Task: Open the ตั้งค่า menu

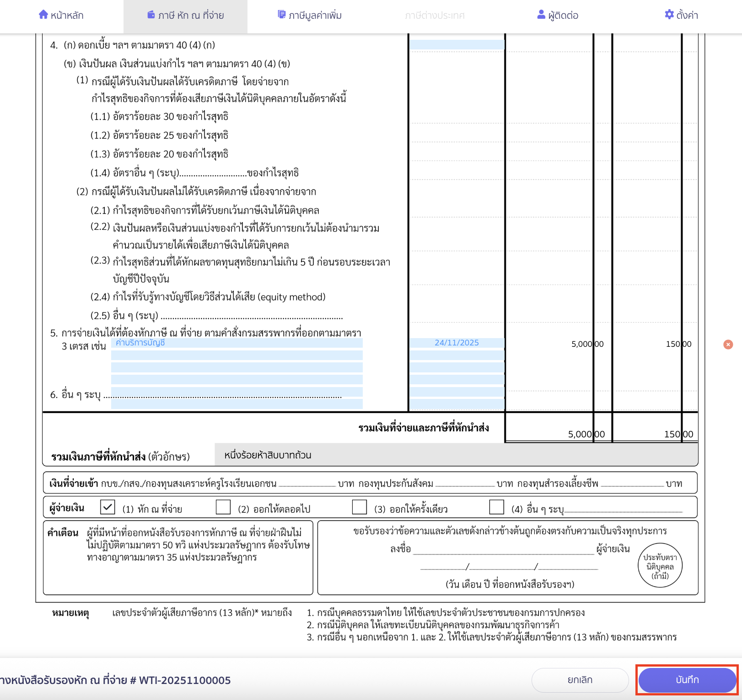Action: coord(687,16)
